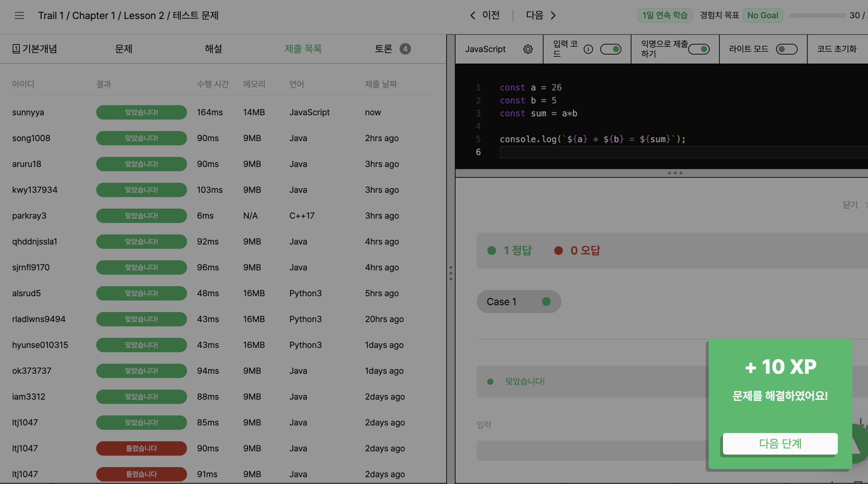The width and height of the screenshot is (868, 484).
Task: Click the discussion count badge
Action: pyautogui.click(x=405, y=49)
